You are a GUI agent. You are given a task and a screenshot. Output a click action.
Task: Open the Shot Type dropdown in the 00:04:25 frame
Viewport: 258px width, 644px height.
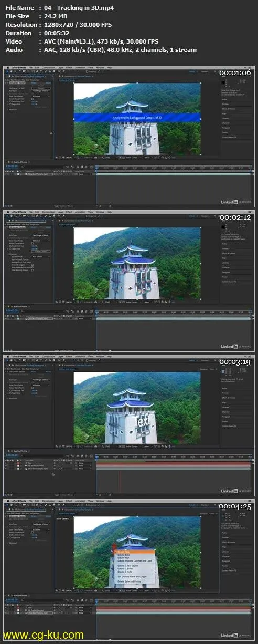click(x=41, y=524)
